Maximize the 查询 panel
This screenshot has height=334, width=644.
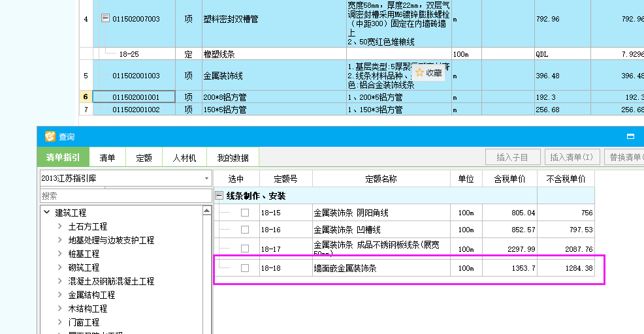(630, 136)
